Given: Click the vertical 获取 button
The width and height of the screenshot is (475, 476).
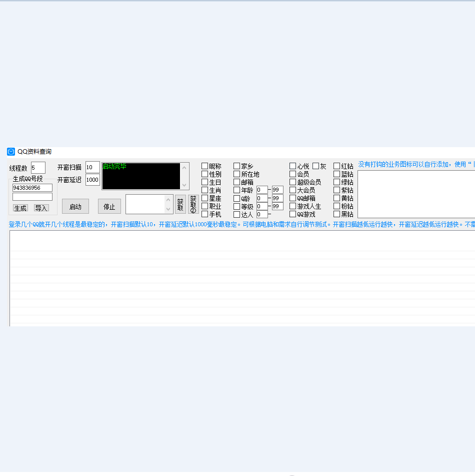Looking at the screenshot, I should [x=180, y=204].
